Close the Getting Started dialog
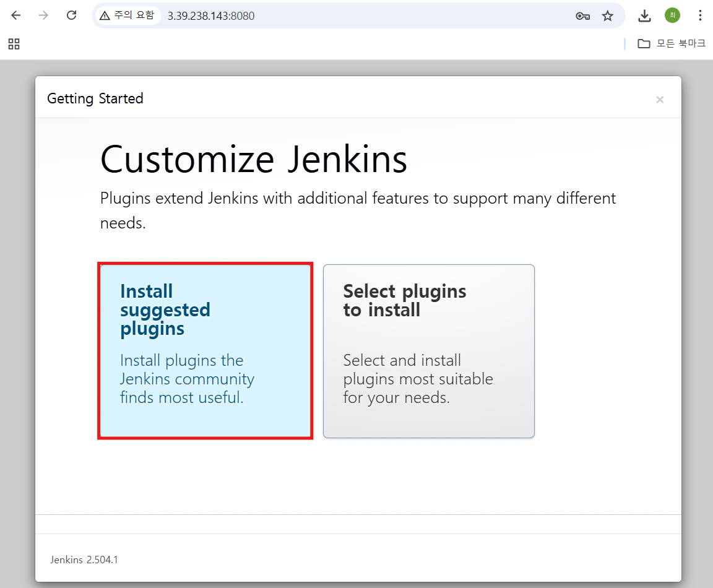 click(x=660, y=100)
